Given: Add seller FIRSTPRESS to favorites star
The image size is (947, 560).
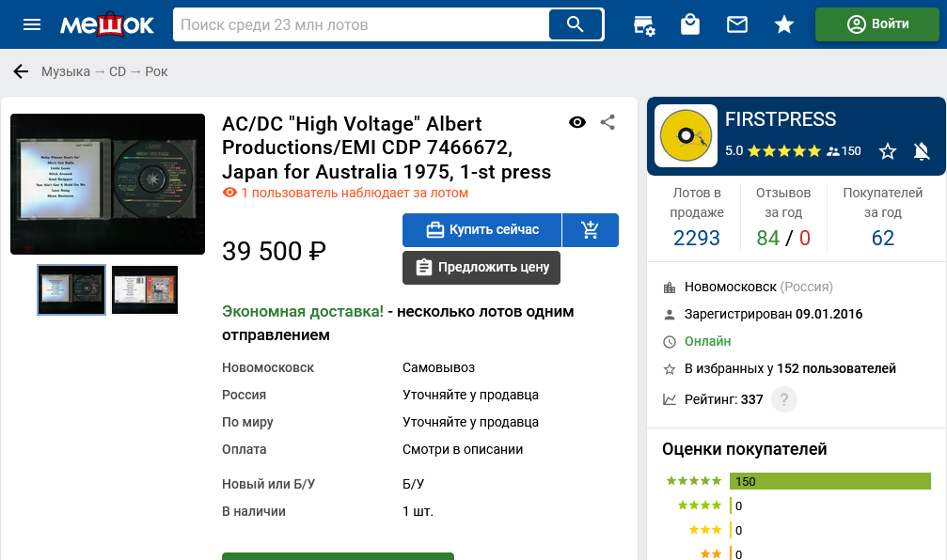Looking at the screenshot, I should click(887, 151).
